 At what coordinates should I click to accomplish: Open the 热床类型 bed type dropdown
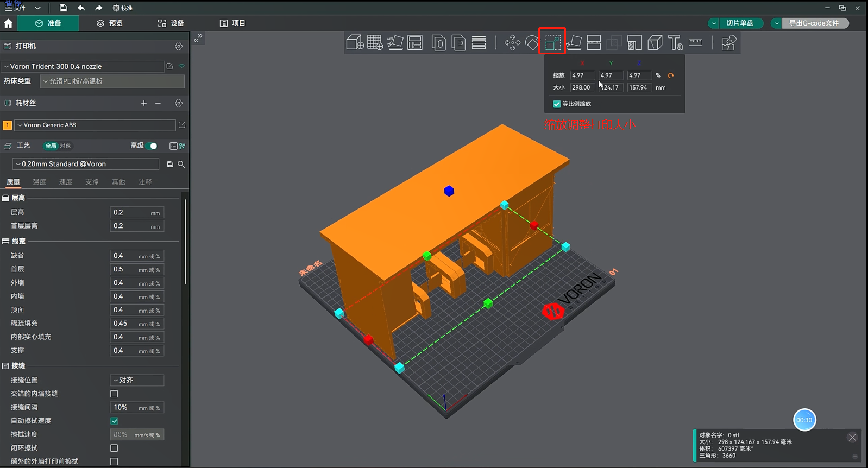(112, 81)
